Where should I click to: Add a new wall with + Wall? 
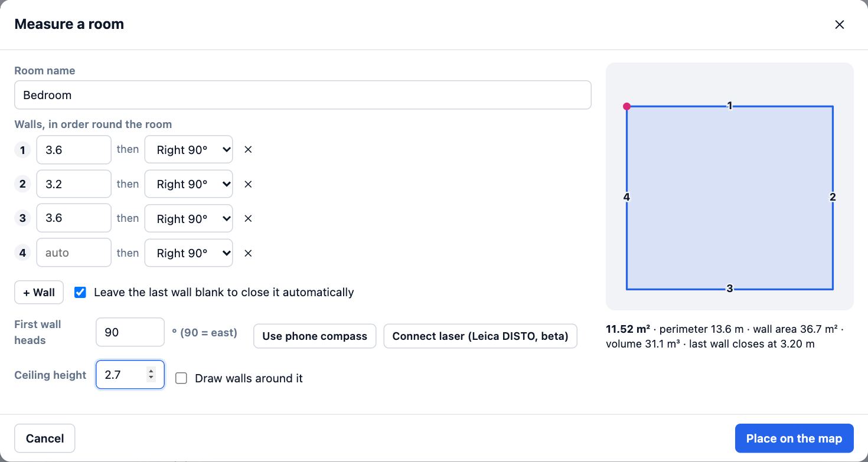coord(39,292)
